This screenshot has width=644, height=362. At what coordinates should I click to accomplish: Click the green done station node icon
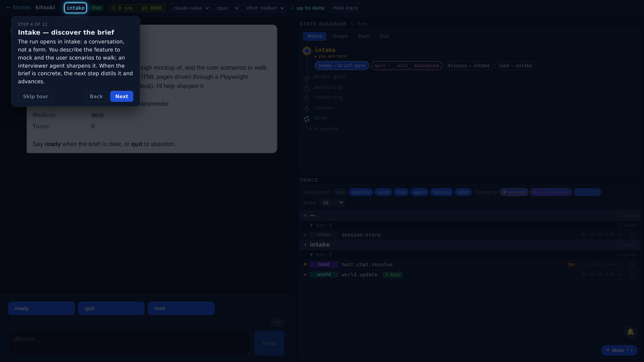(307, 119)
